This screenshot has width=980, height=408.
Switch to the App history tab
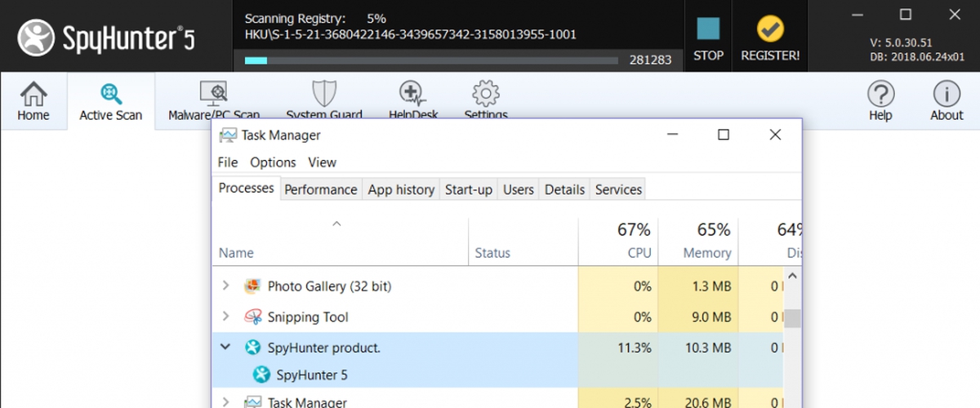401,189
